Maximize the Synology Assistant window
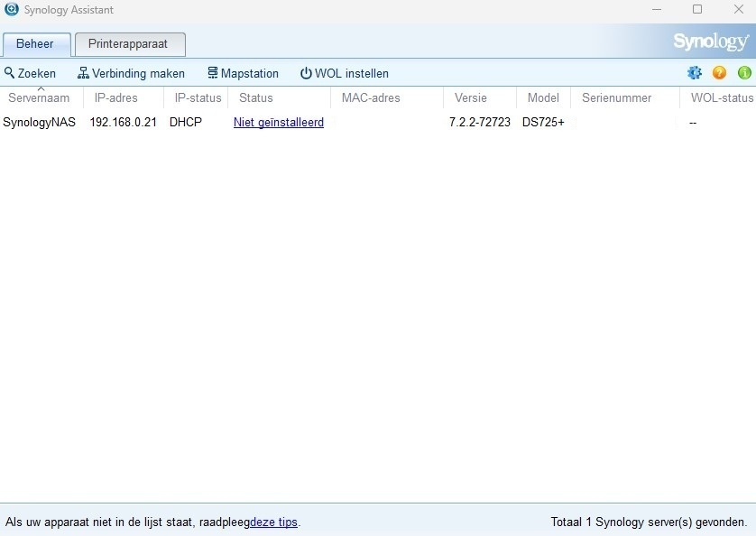 tap(697, 9)
